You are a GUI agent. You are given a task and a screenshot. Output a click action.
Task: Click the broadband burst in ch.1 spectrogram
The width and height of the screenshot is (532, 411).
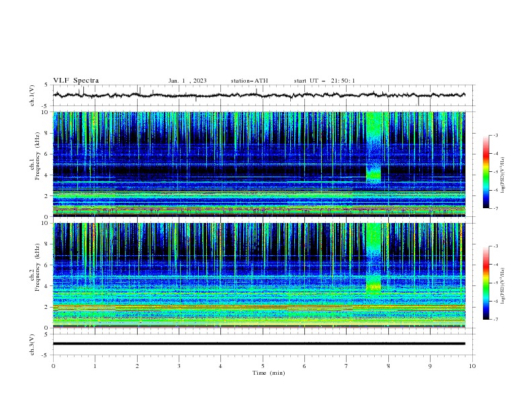(x=373, y=148)
